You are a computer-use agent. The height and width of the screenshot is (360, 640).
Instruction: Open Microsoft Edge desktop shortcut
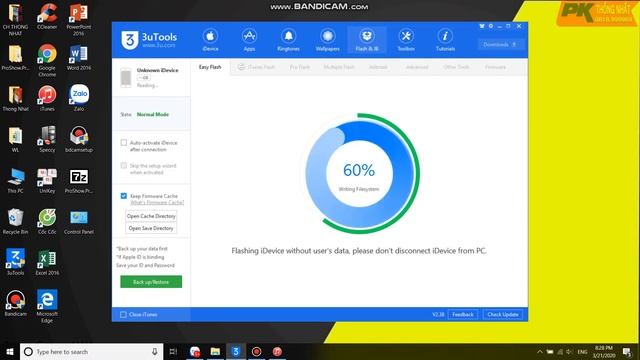point(47,306)
